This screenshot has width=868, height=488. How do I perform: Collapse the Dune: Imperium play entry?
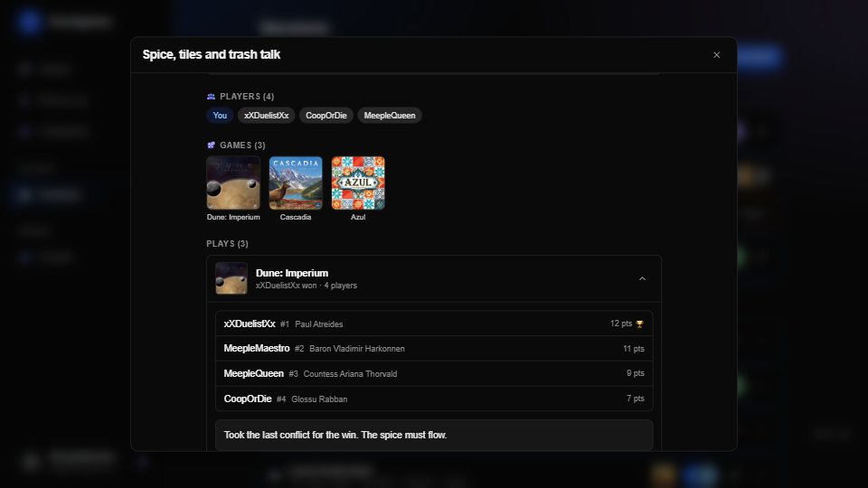coord(642,278)
